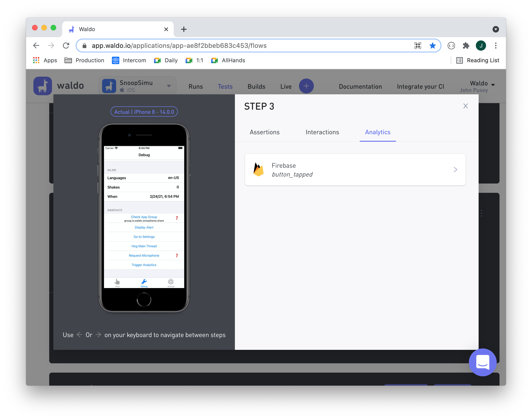Open the AllHands meeting bookmark
The image size is (532, 420).
(228, 60)
